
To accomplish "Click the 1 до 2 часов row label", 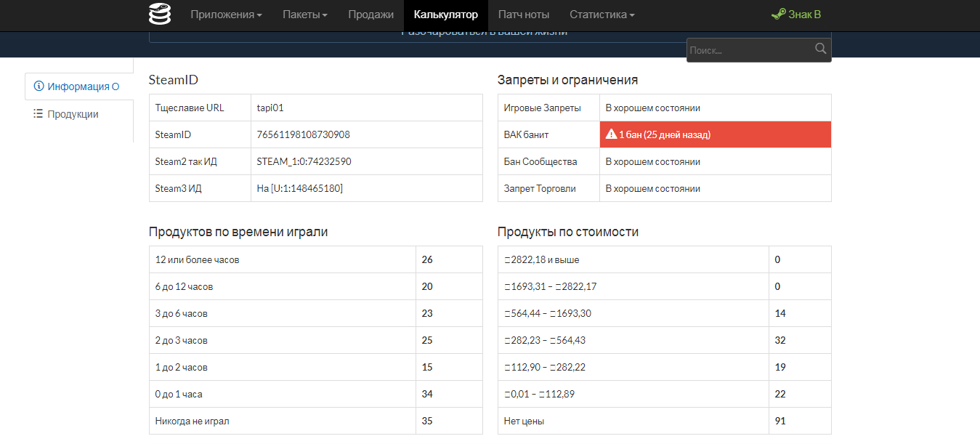I will tap(182, 367).
